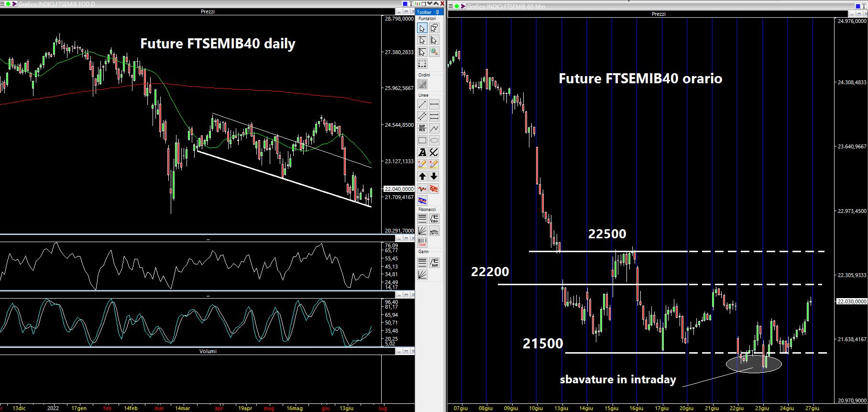Viewport: 868px width, 412px height.
Task: Select the red regression channel tool
Action: click(x=434, y=189)
